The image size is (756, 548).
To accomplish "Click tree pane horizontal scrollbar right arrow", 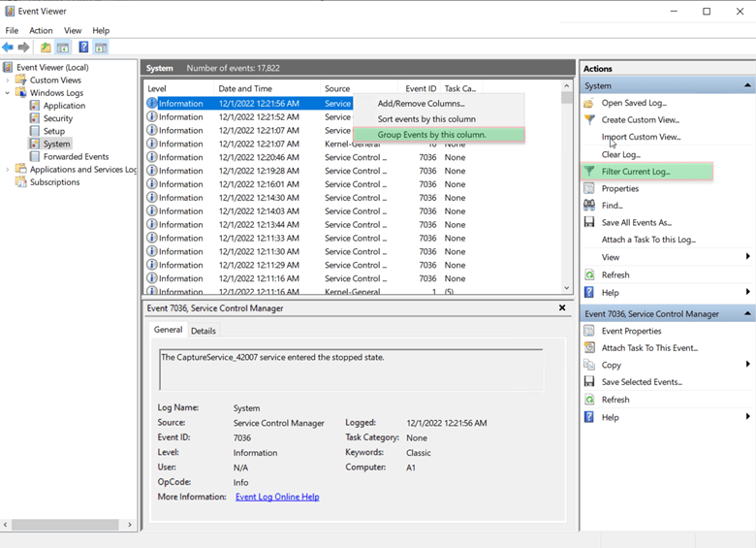I will (x=130, y=525).
